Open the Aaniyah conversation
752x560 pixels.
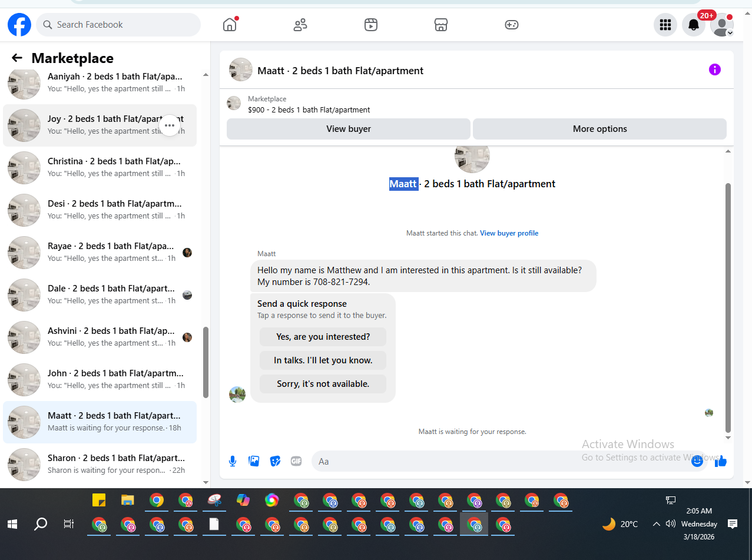[100, 83]
